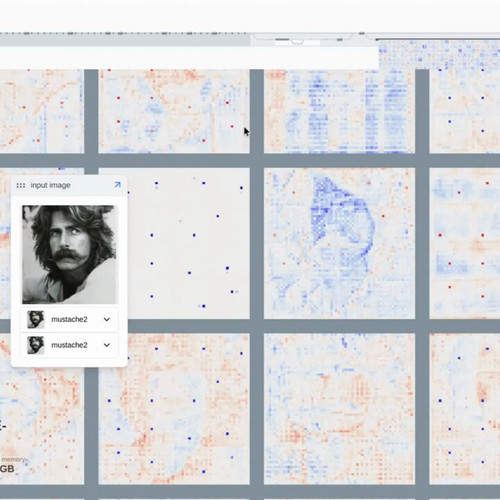Click the 'input image' panel title
Image resolution: width=500 pixels, height=500 pixels.
point(50,185)
